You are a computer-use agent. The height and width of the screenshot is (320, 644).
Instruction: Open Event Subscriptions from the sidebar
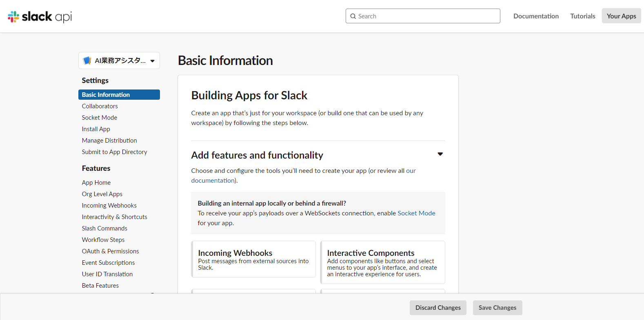108,263
